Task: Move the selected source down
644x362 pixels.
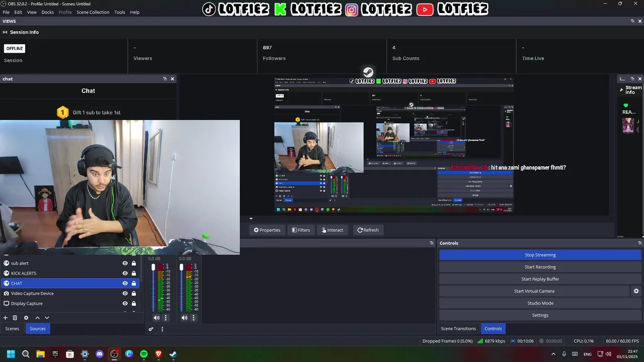Action: 47,318
